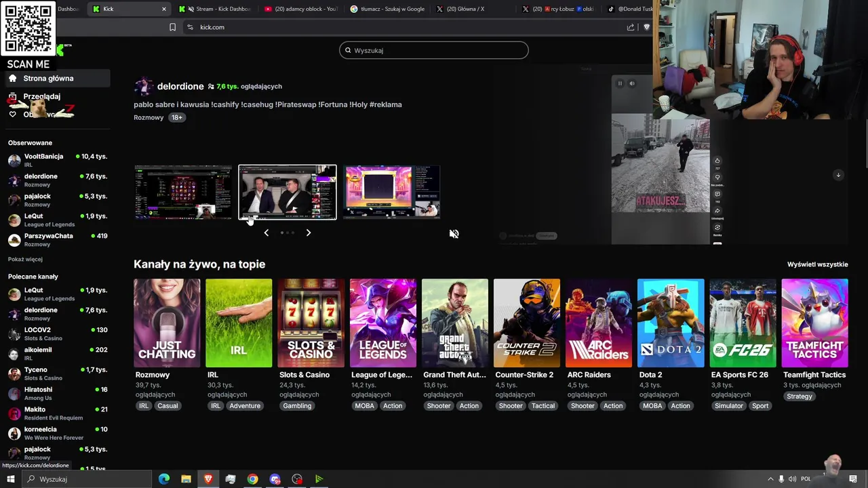
Task: Focus the Wyszukaj search field on Kick
Action: click(434, 50)
